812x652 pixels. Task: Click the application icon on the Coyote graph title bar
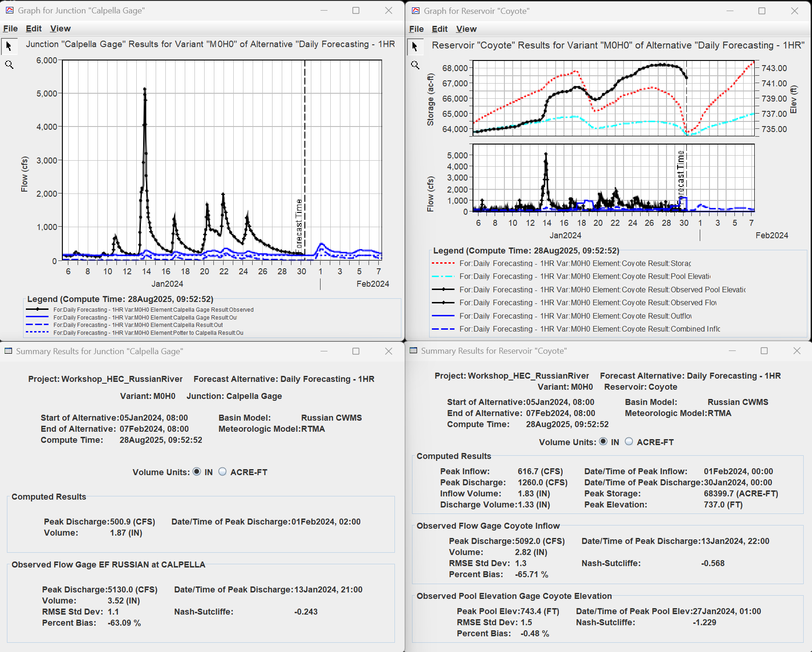(x=415, y=11)
